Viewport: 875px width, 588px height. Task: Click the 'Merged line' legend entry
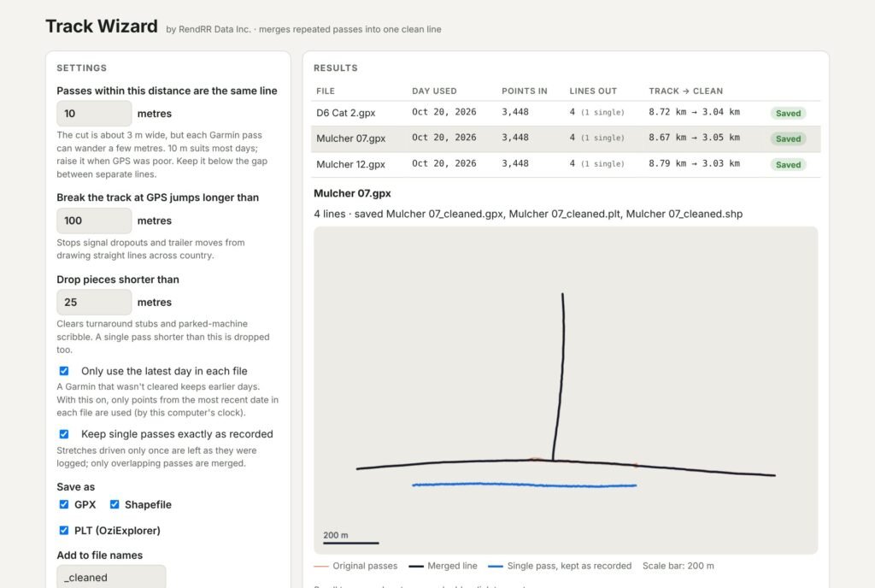point(443,566)
